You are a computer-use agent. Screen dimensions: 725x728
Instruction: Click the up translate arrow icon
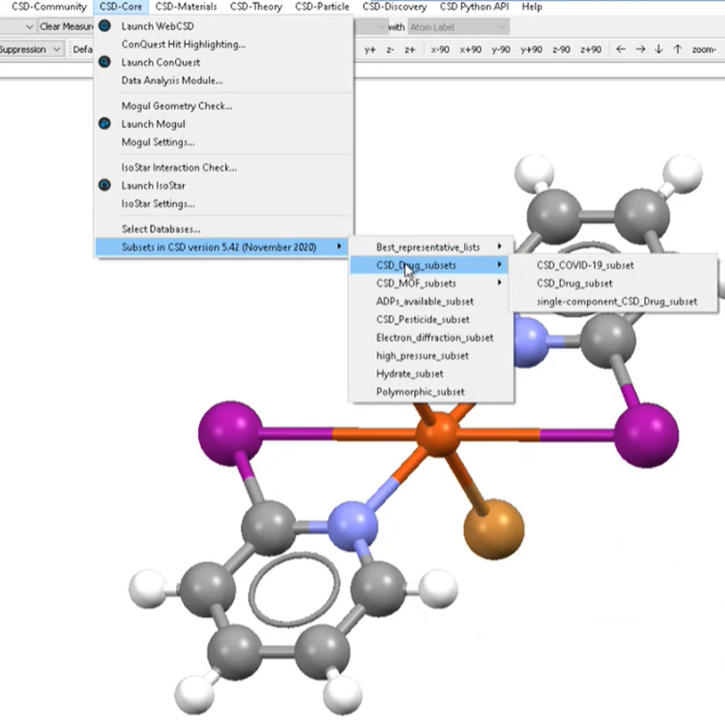click(x=677, y=49)
